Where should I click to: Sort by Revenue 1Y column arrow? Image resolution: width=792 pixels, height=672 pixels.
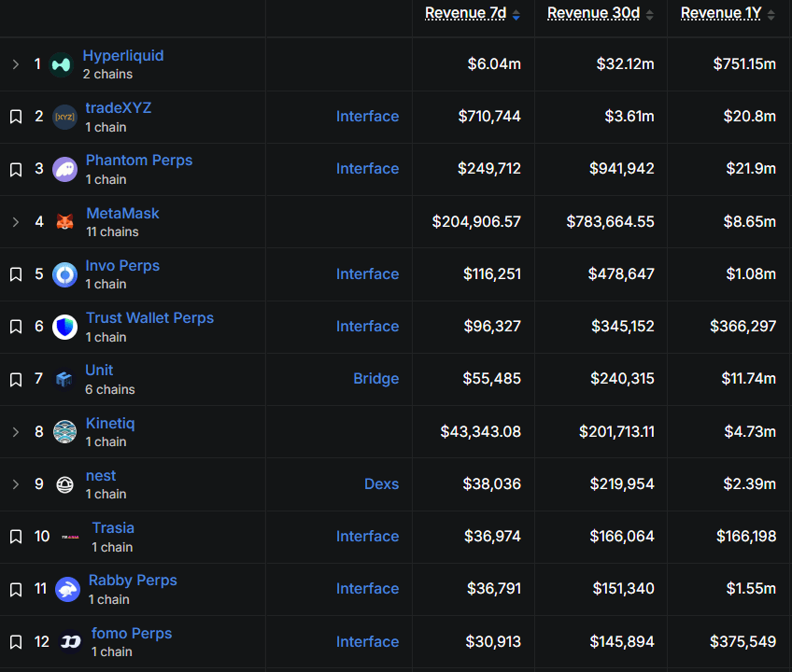771,15
